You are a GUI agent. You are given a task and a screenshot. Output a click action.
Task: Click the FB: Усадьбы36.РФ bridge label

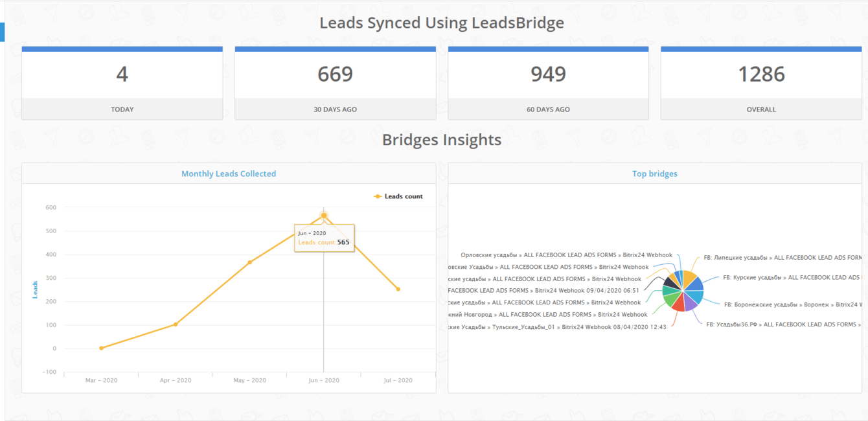[781, 324]
